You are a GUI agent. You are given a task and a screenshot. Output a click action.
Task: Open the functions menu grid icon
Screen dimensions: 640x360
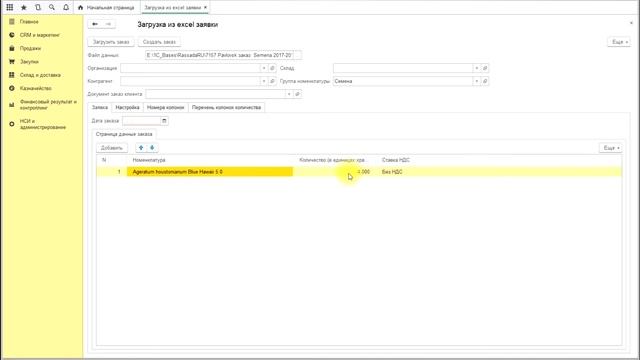point(10,7)
